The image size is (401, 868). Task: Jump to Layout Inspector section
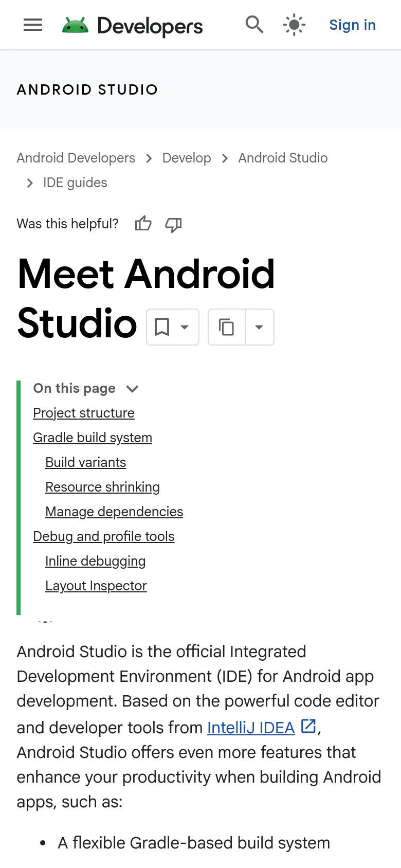point(96,586)
